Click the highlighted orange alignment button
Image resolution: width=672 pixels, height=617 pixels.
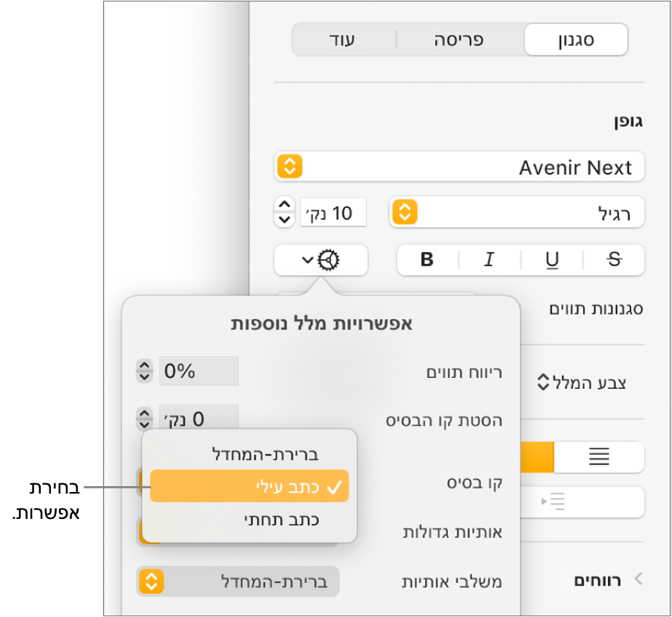pos(537,456)
